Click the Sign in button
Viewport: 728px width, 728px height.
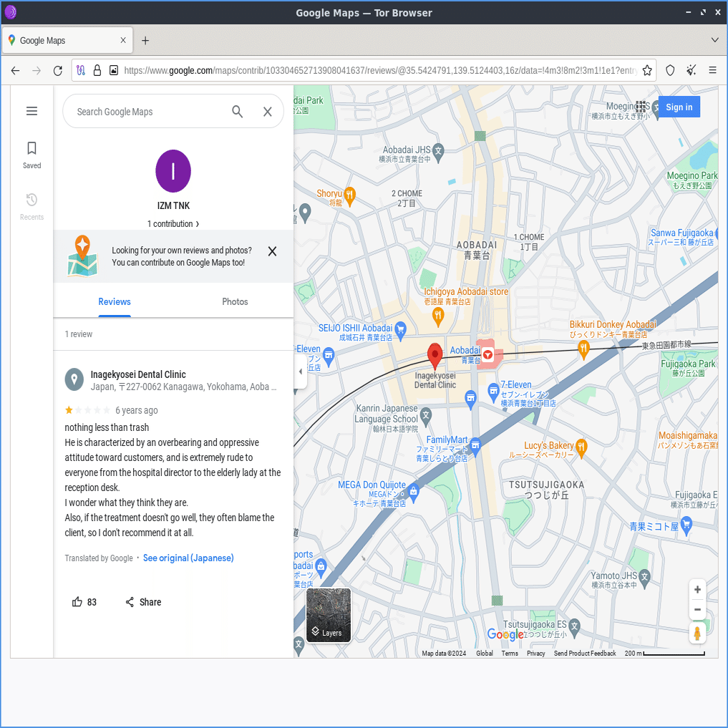click(679, 107)
